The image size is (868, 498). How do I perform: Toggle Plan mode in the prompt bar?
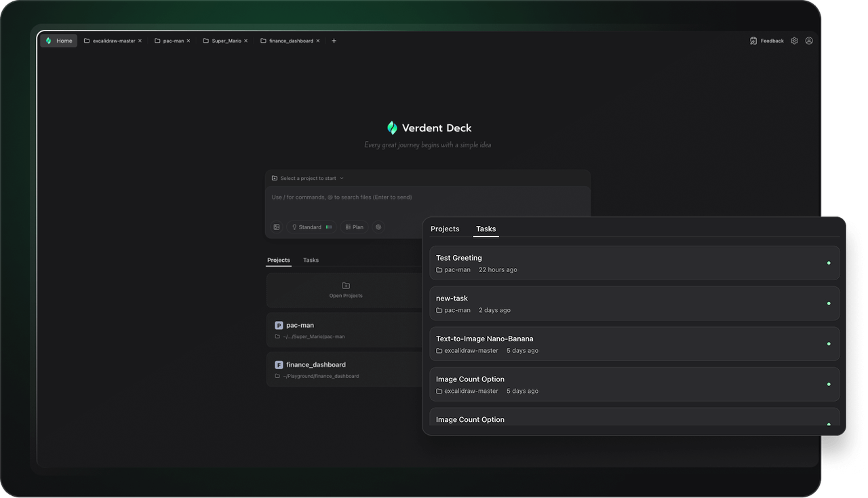[354, 227]
